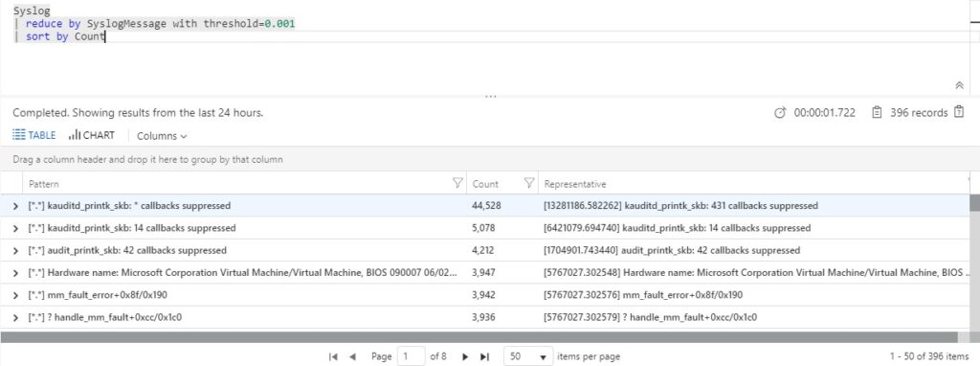This screenshot has width=980, height=366.
Task: Sort by the Representative column header
Action: click(x=575, y=184)
